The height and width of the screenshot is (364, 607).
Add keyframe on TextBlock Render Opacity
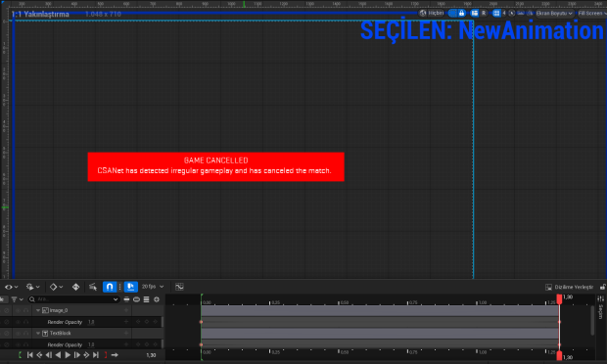tap(147, 344)
